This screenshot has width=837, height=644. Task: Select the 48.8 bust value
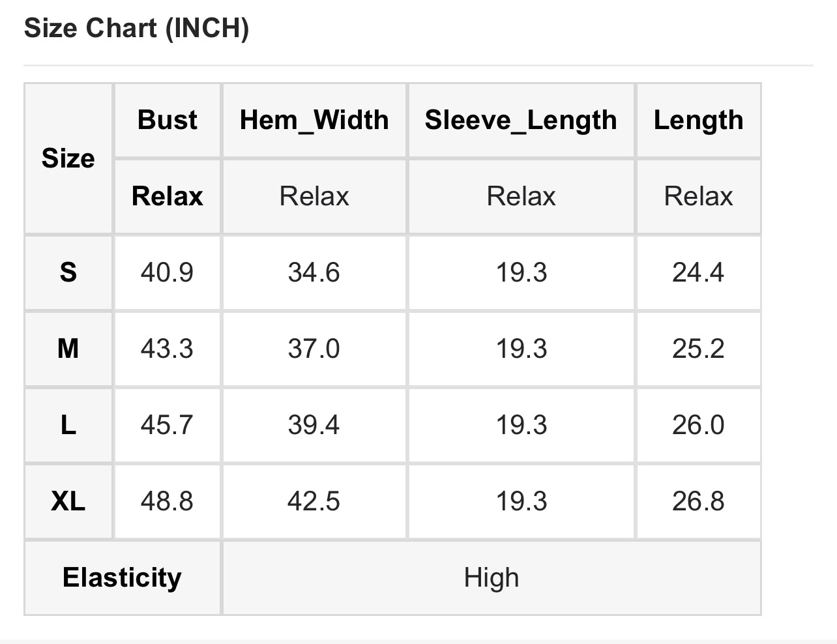tap(168, 501)
